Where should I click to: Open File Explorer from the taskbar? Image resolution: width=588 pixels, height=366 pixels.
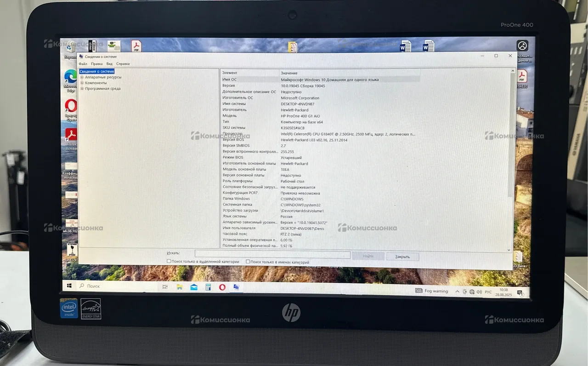point(179,287)
